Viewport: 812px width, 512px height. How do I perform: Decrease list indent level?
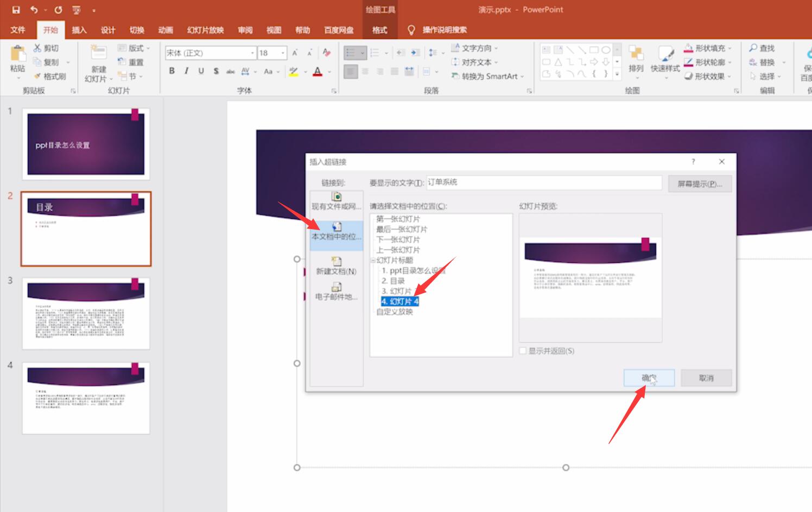401,53
